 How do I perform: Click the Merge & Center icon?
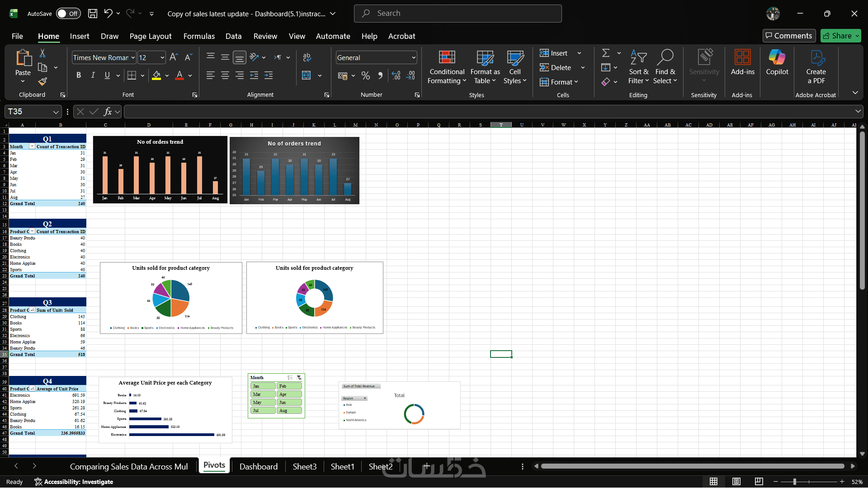307,75
